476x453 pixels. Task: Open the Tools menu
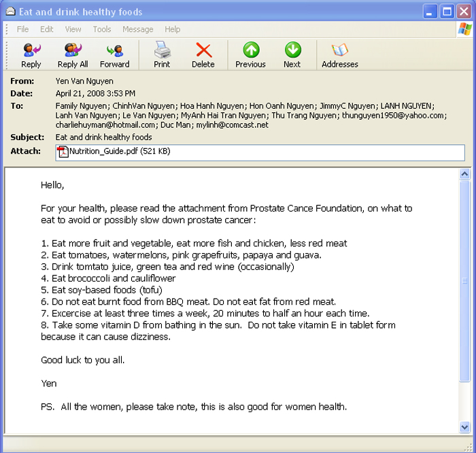tap(102, 29)
